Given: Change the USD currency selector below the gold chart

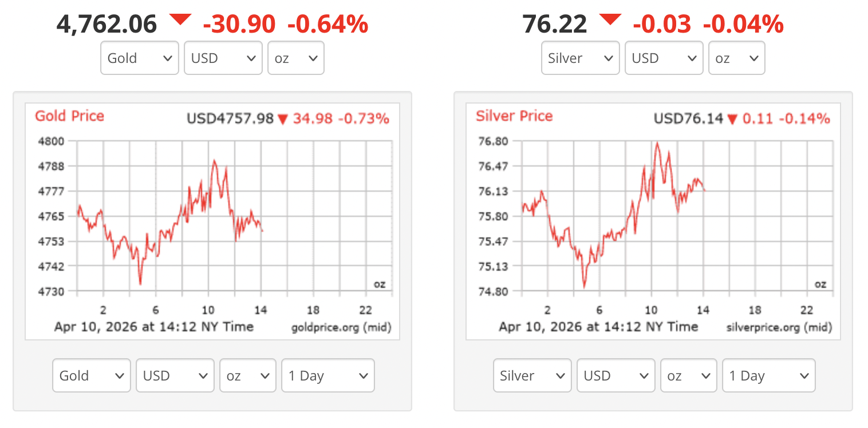Looking at the screenshot, I should tap(175, 375).
